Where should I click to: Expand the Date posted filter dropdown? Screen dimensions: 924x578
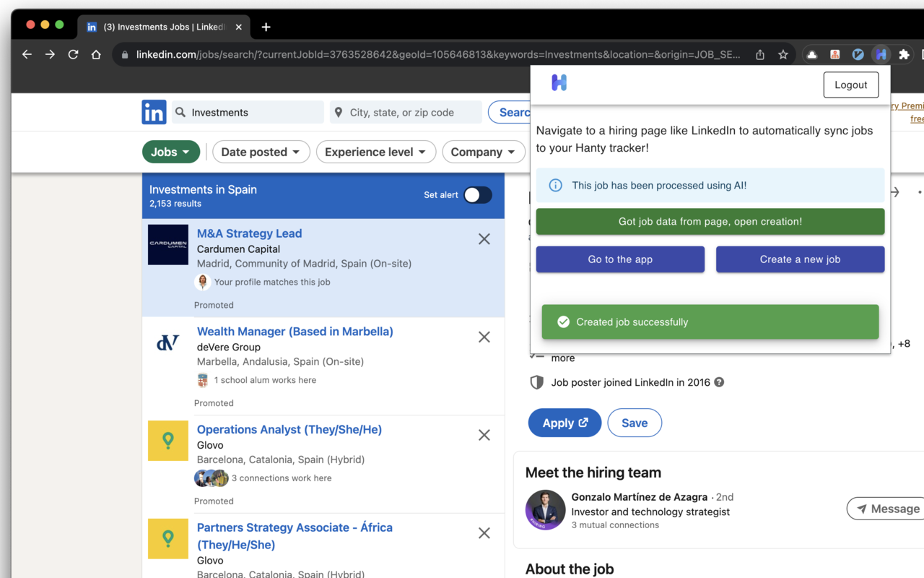click(261, 152)
